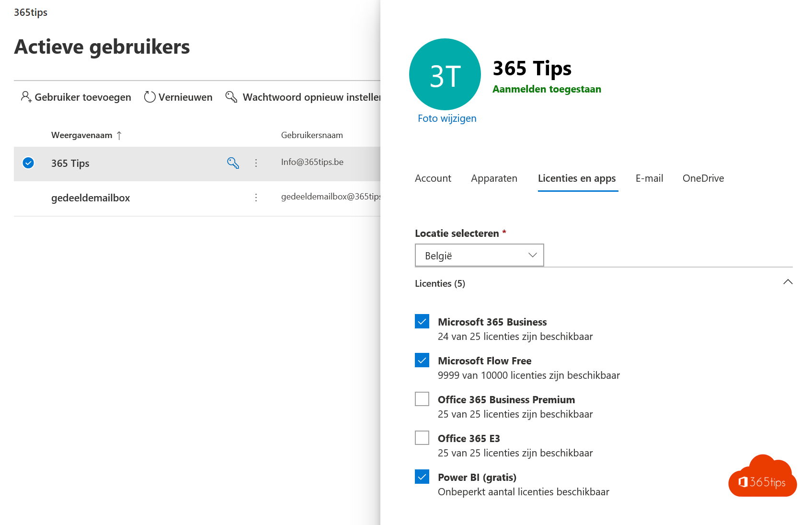Open the E-mail tab
Image resolution: width=812 pixels, height=525 pixels.
[649, 178]
